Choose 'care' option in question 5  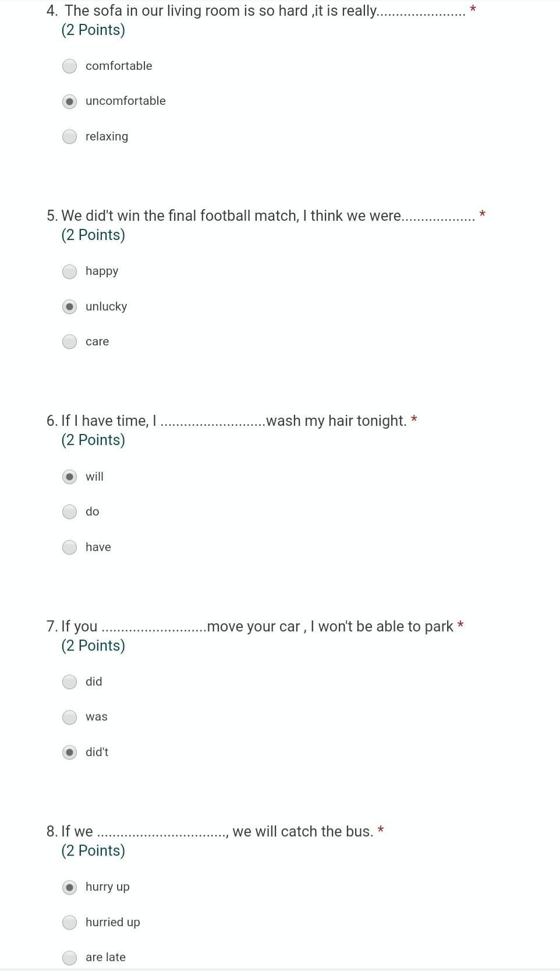click(x=70, y=341)
